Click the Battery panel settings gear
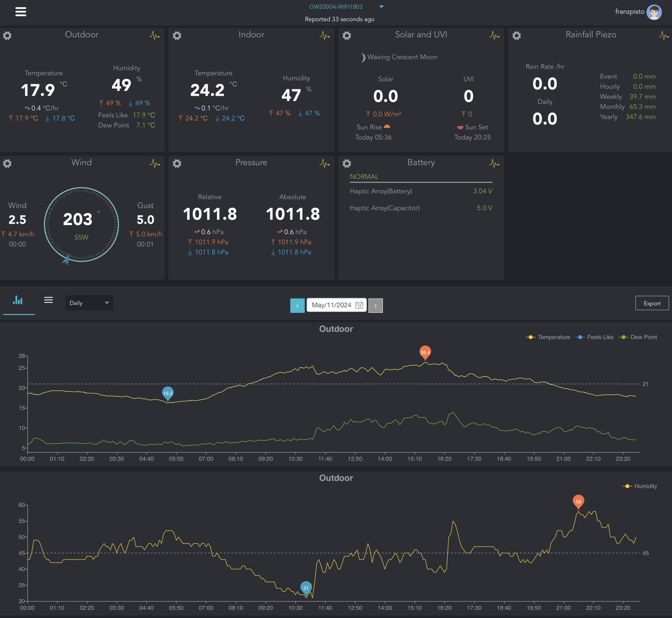 [x=346, y=163]
